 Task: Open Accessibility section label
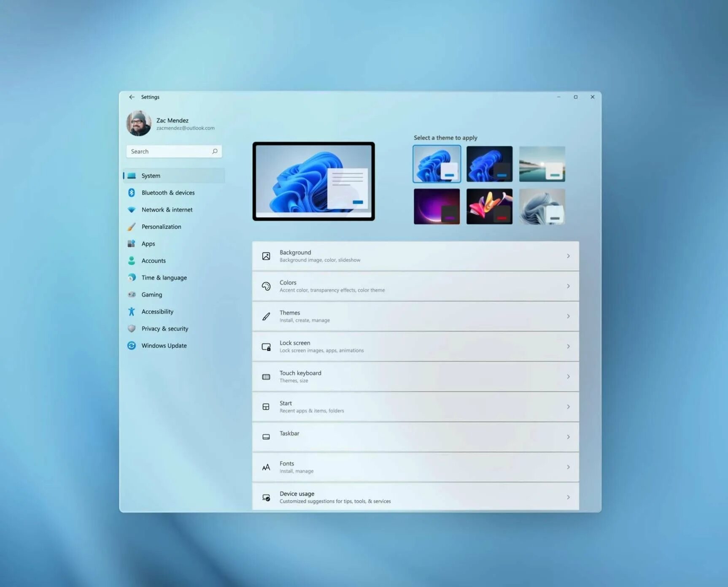[x=157, y=311]
